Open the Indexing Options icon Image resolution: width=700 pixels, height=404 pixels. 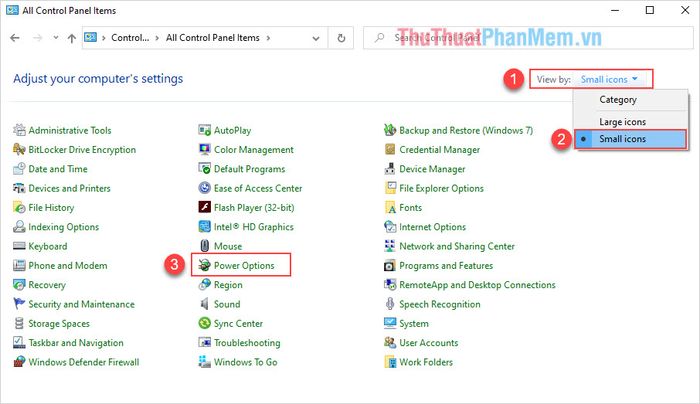[x=19, y=226]
